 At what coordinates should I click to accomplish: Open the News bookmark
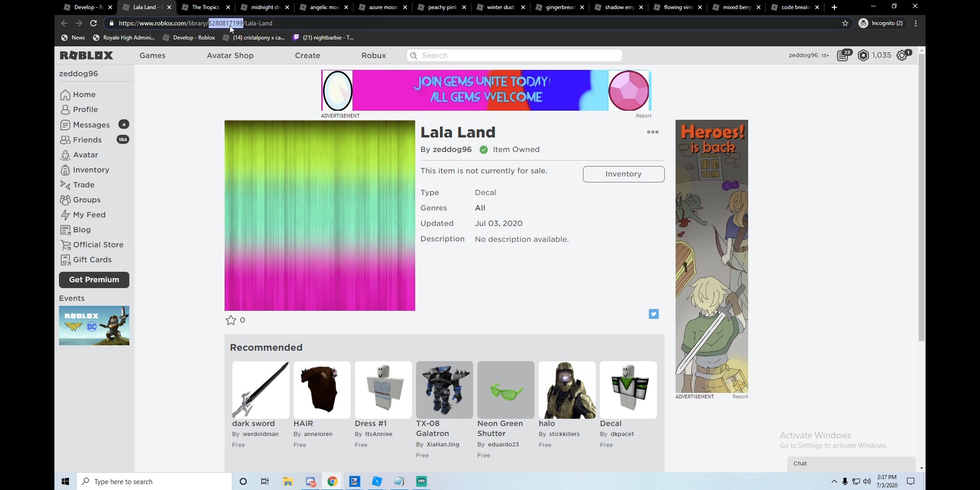[73, 38]
